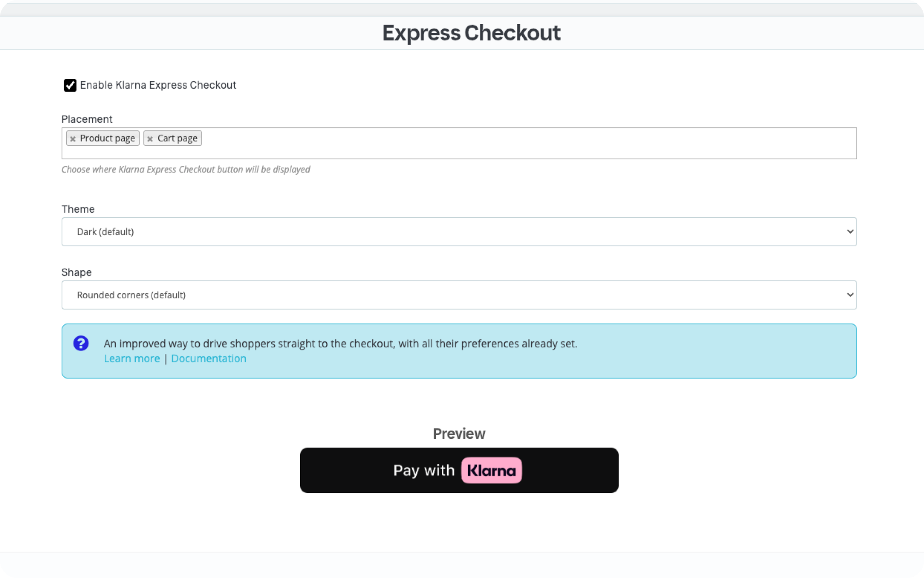Viewport: 924px width, 578px height.
Task: Click the info banner about improved checkout
Action: click(x=458, y=351)
